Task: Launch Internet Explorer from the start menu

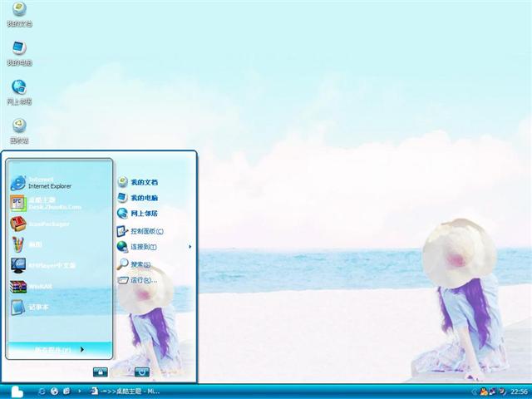Action: pos(41,183)
